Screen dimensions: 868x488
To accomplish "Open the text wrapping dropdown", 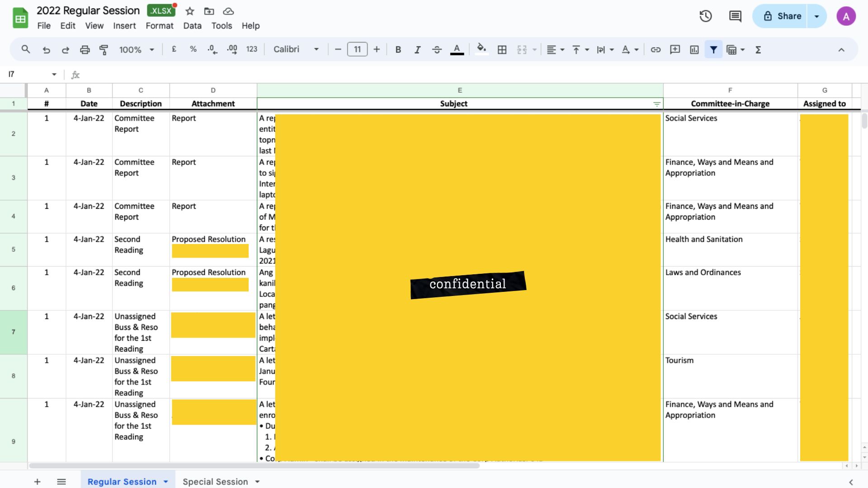I will (x=605, y=50).
